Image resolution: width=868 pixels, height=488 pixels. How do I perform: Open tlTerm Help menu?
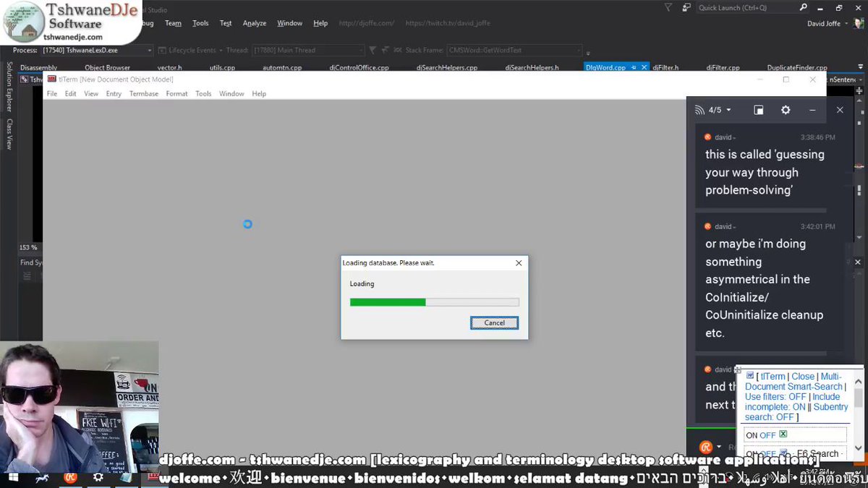[x=259, y=94]
